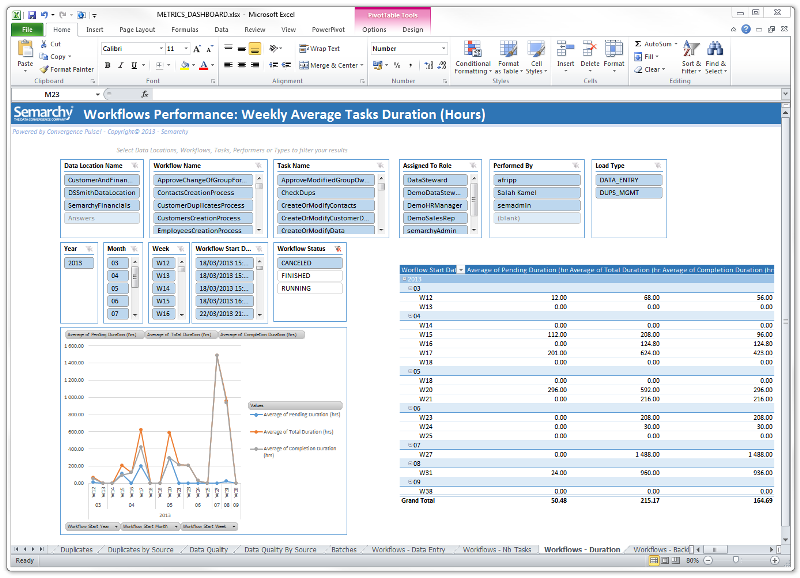The image size is (800, 578).
Task: Clear the filter on the Workflow Status slicer
Action: click(338, 249)
